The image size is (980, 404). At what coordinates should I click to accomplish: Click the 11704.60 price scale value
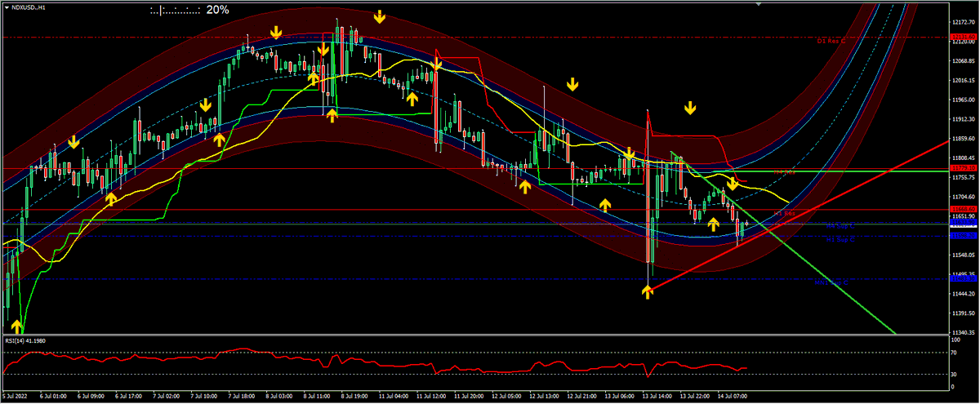click(964, 197)
